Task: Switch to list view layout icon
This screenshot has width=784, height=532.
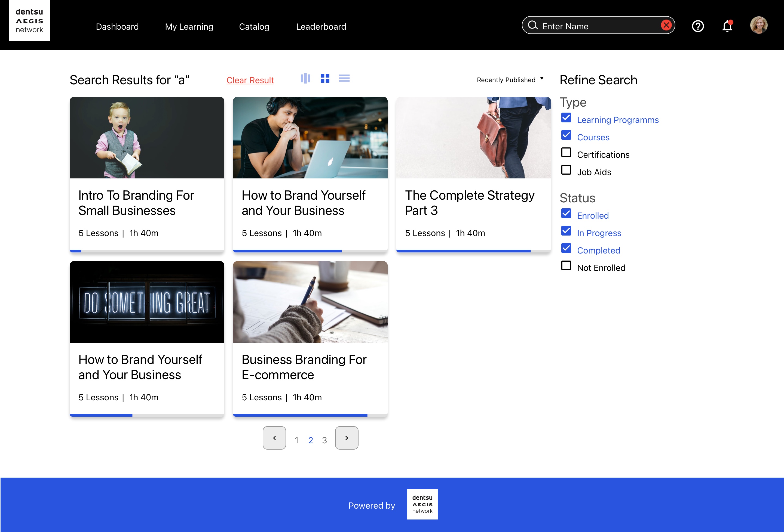Action: (x=344, y=78)
